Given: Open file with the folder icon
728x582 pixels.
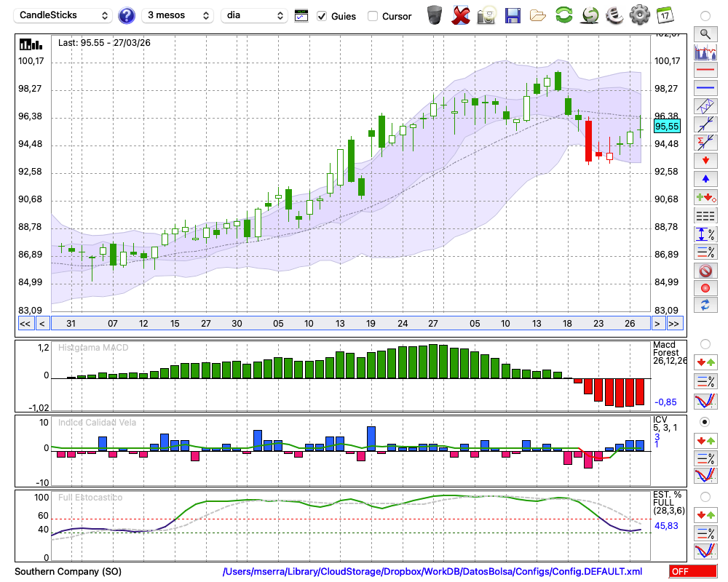Looking at the screenshot, I should (538, 16).
